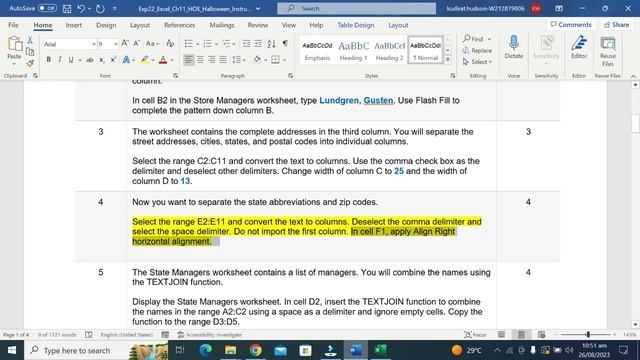Screen dimensions: 640x360
Task: Toggle Bold formatting
Action: click(x=49, y=60)
